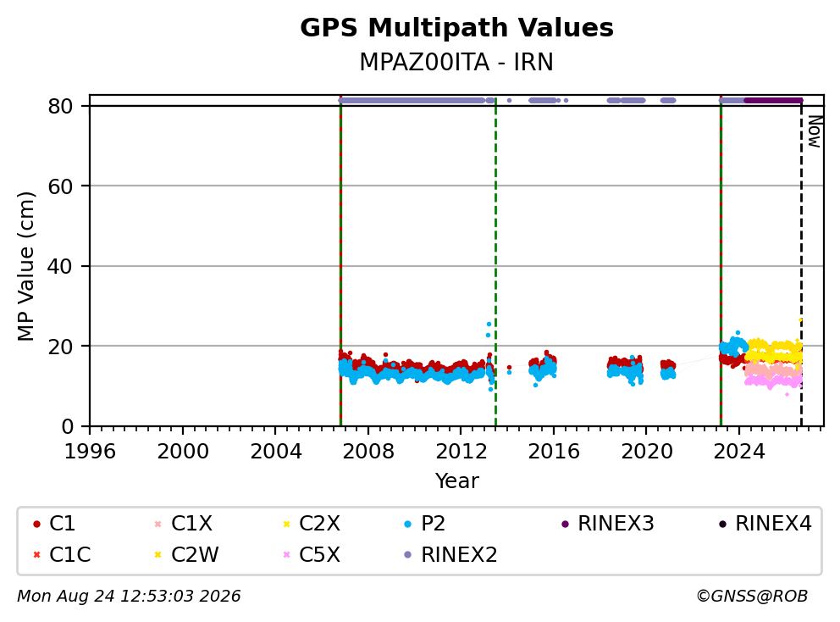
Task: Click the 1996 x-axis tick label
Action: click(90, 452)
